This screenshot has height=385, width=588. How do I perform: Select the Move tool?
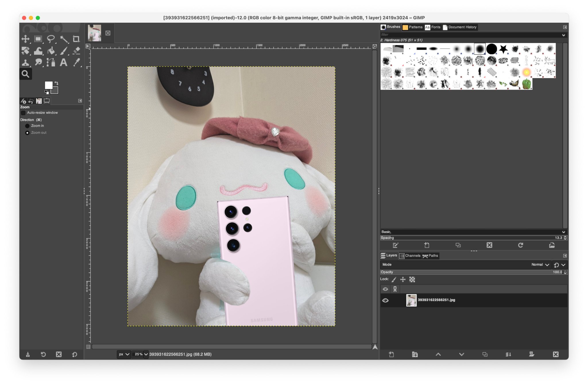(25, 39)
